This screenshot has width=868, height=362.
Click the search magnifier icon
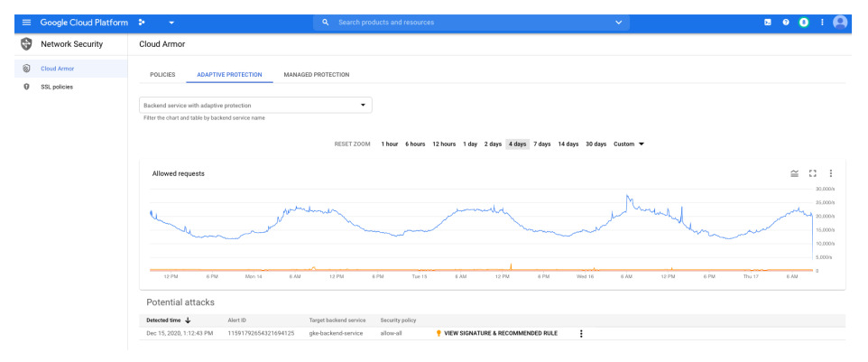(326, 23)
